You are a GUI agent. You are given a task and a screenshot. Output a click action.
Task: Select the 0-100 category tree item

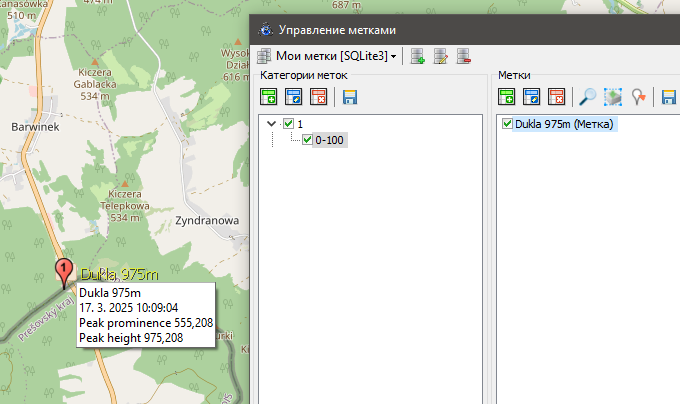click(330, 140)
